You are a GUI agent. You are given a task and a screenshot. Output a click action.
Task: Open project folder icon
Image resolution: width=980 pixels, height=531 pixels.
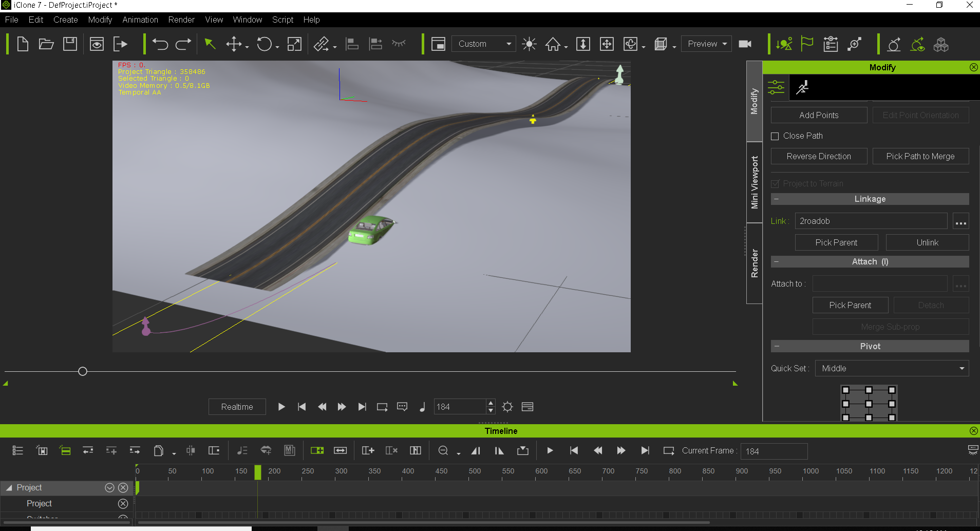[x=46, y=44]
